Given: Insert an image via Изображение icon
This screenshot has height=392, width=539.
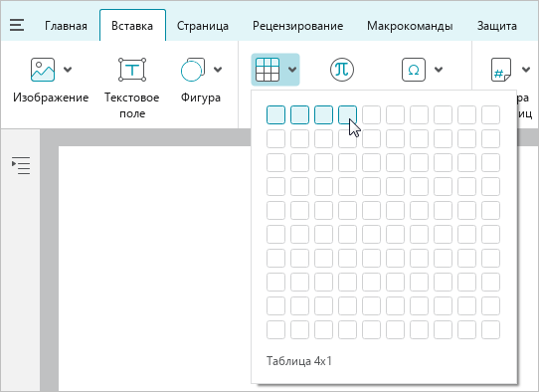Looking at the screenshot, I should [43, 70].
